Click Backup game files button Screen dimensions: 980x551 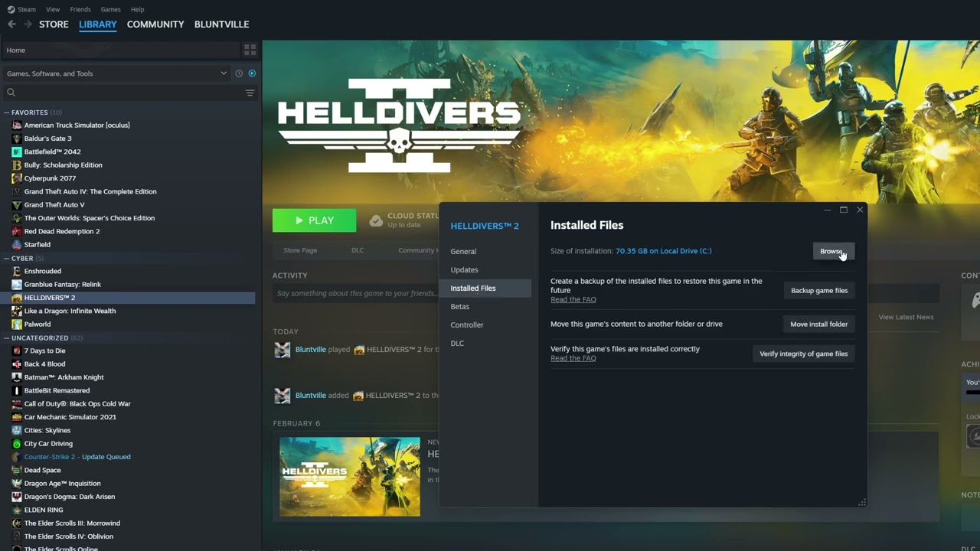(x=819, y=291)
